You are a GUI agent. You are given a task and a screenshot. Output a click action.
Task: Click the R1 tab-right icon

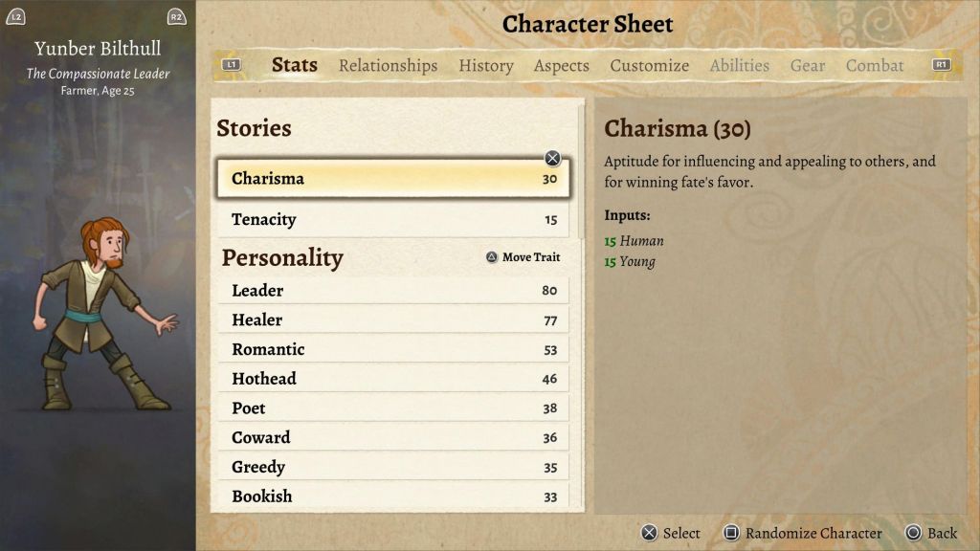pos(942,65)
